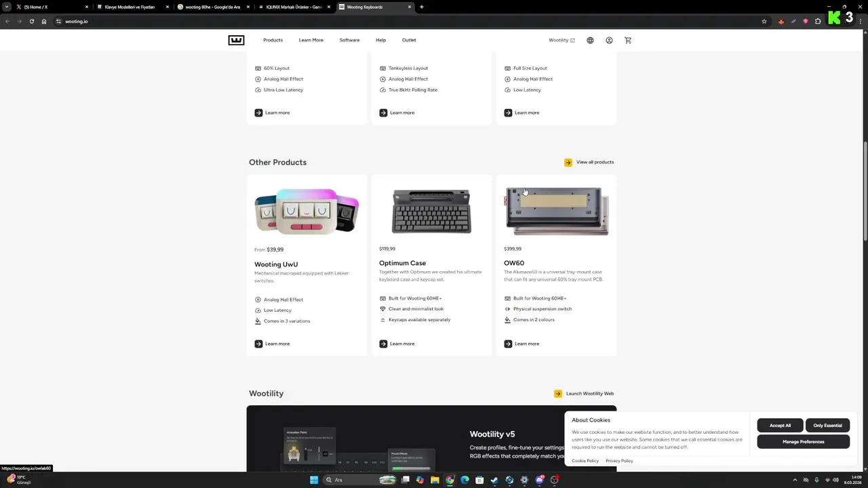Click the arrow icon for Wooting UwU Learn more
Screen dimensions: 868x488
[258, 344]
